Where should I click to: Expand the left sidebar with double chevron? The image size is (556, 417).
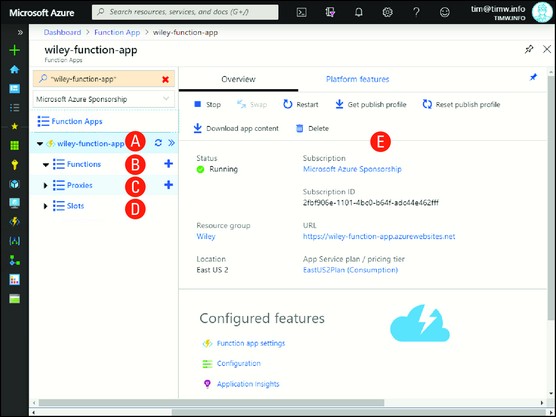pyautogui.click(x=20, y=33)
